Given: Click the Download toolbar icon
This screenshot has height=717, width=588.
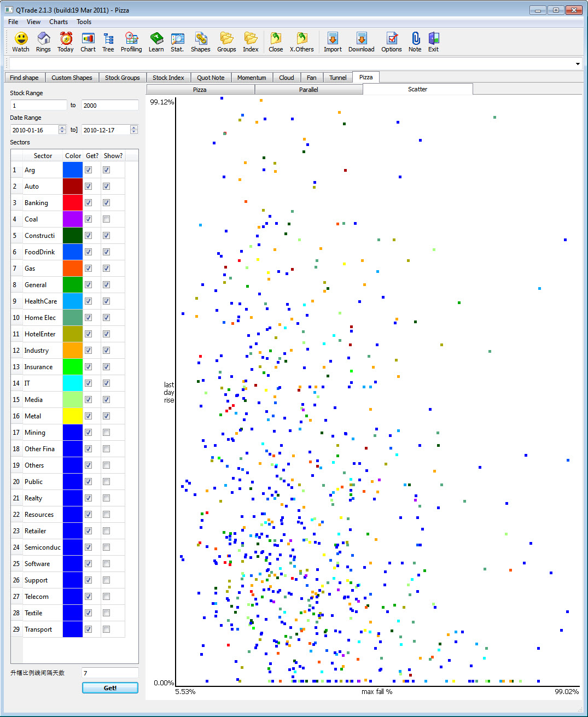Looking at the screenshot, I should click(361, 41).
